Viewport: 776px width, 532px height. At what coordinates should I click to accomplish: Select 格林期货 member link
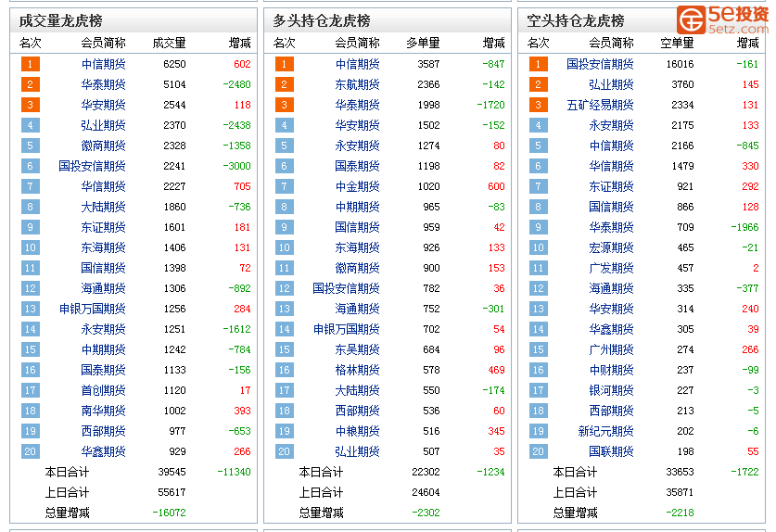[357, 370]
